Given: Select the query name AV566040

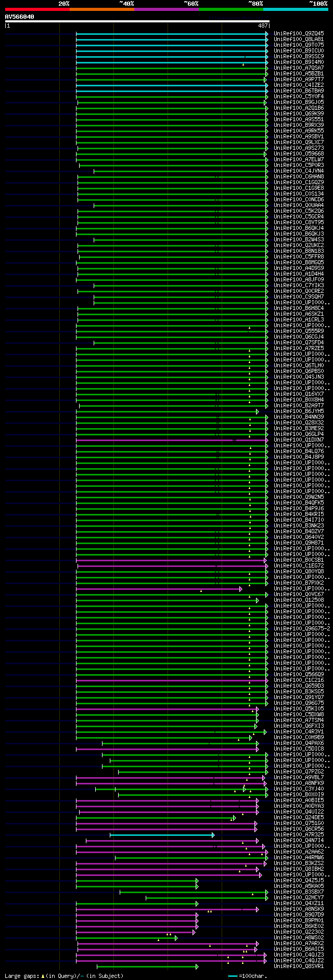Looking at the screenshot, I should tap(20, 17).
